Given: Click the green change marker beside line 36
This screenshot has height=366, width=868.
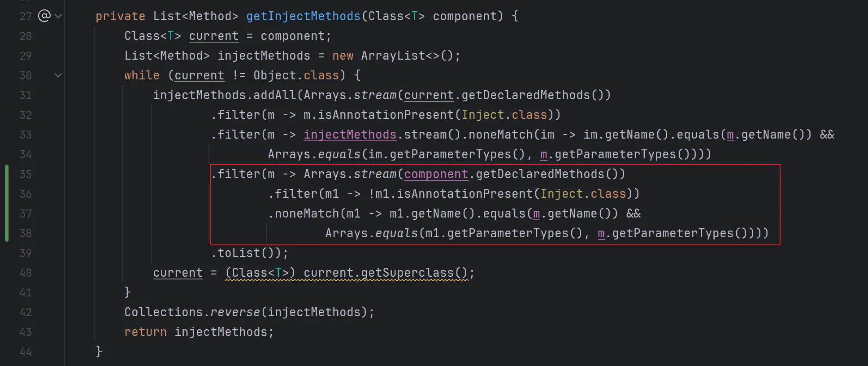Looking at the screenshot, I should pyautogui.click(x=7, y=194).
